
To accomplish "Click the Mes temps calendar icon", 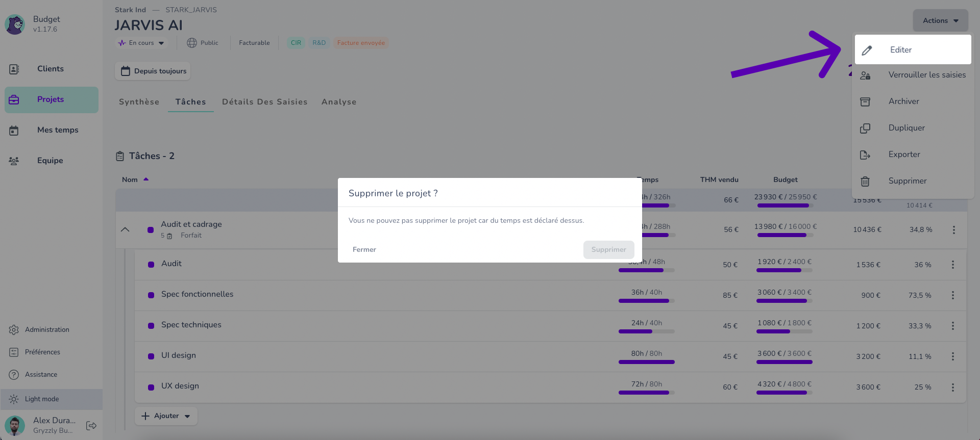I will 14,131.
